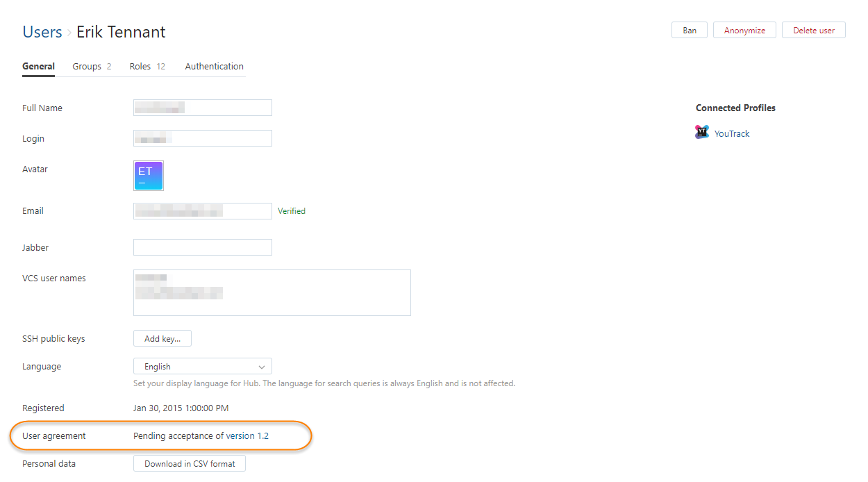The height and width of the screenshot is (482, 868).
Task: Click the YouTrack logo icon
Action: (x=702, y=132)
